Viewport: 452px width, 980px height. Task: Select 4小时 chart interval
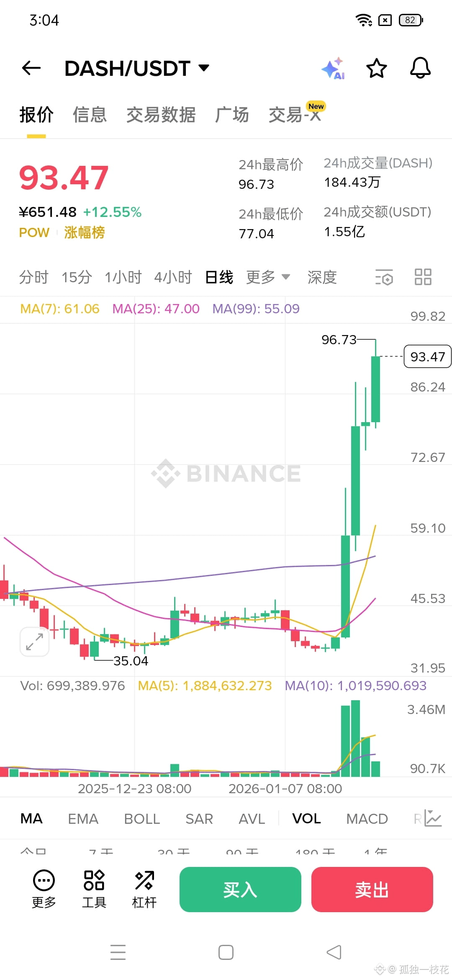(x=173, y=277)
